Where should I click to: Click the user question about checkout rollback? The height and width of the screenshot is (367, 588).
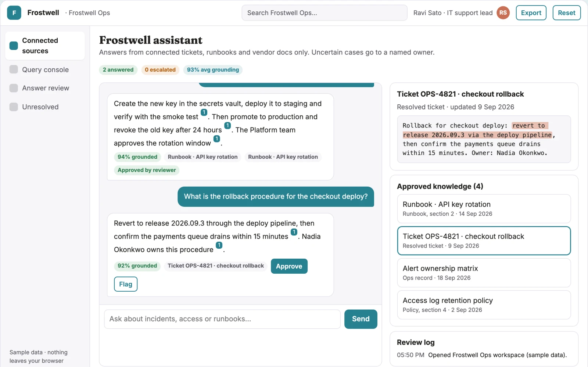tap(276, 197)
